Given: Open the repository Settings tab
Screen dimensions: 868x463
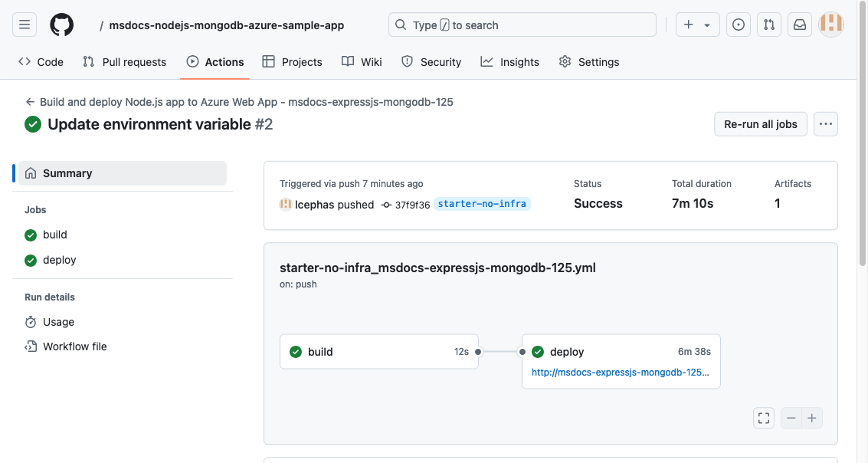Looking at the screenshot, I should click(598, 61).
